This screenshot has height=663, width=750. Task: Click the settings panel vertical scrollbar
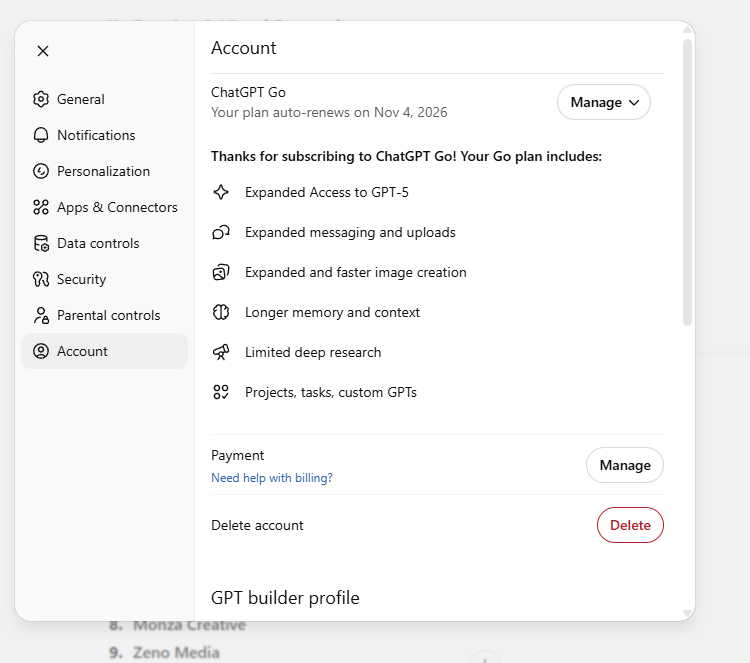pyautogui.click(x=687, y=183)
